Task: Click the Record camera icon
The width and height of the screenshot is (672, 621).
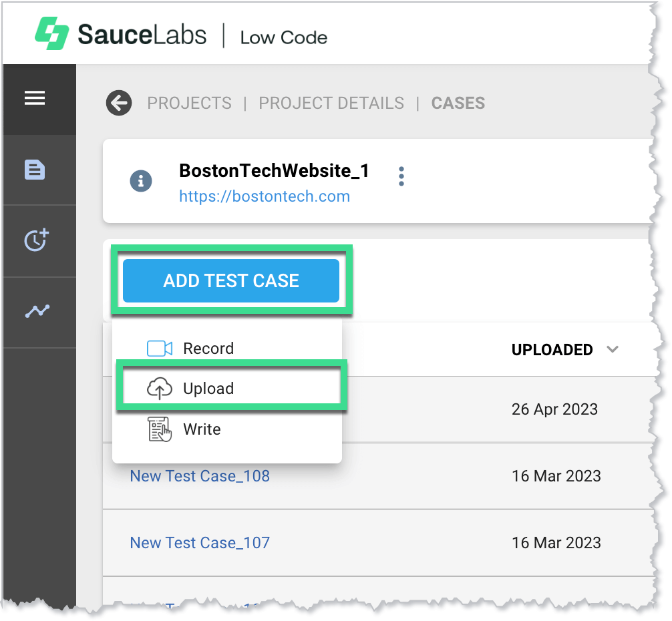Action: 159,348
